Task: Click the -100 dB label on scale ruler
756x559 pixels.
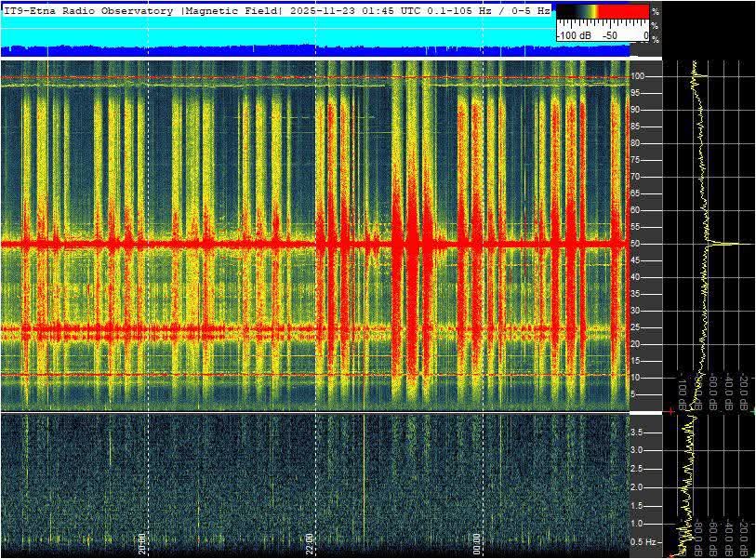Action: (x=573, y=35)
